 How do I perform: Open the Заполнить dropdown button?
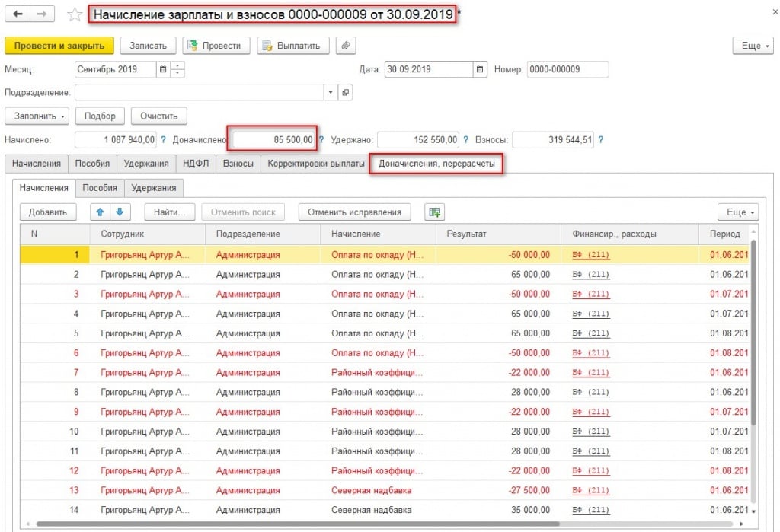(37, 116)
